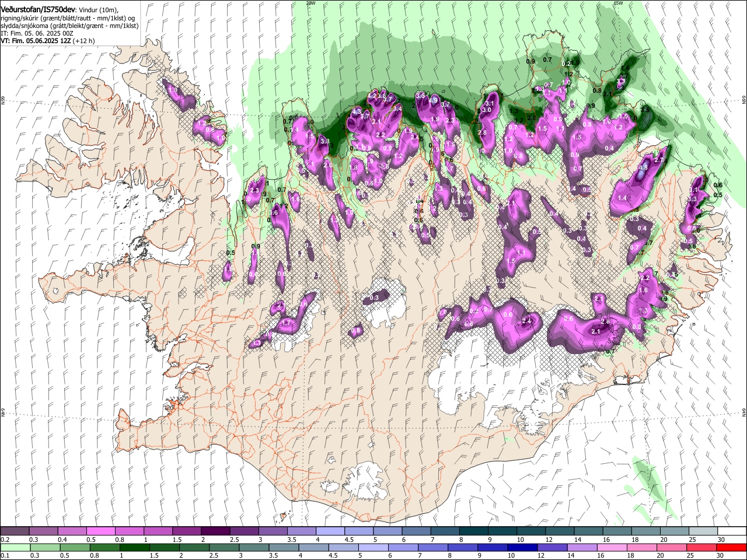
Task: Pick dark purple top-row swatch between 2 and 2.5
Action: point(215,531)
